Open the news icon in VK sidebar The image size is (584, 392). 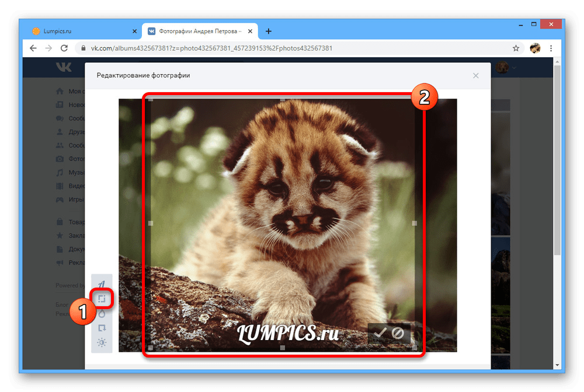60,105
